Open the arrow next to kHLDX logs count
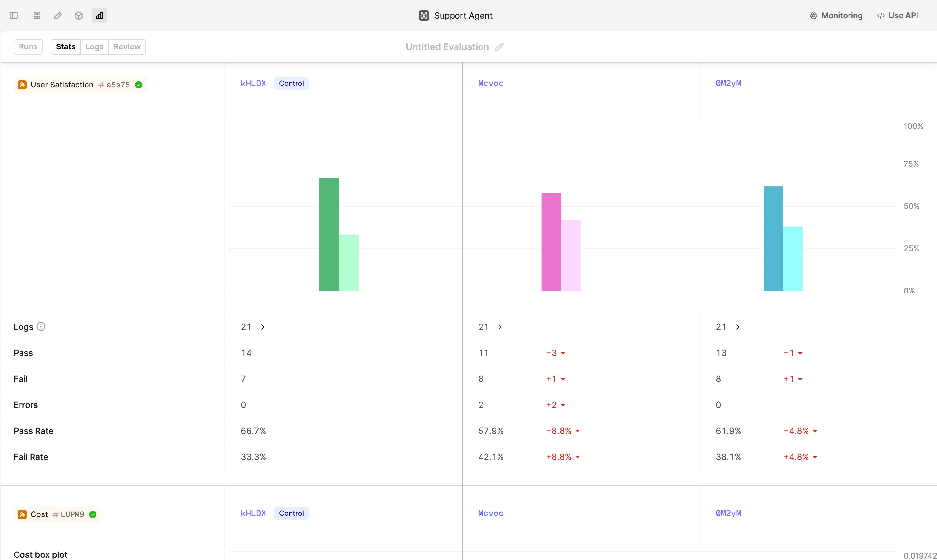Viewport: 937px width, 560px height. pyautogui.click(x=261, y=327)
